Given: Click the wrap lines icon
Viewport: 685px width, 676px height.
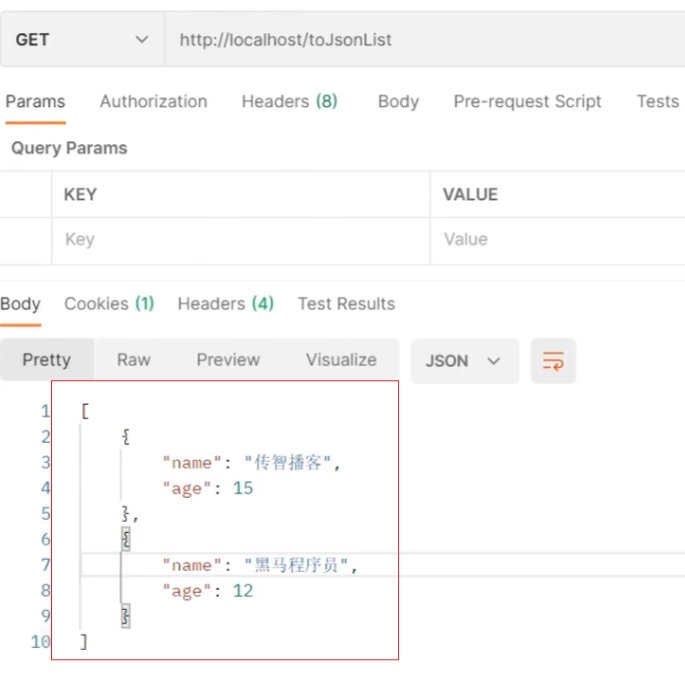Looking at the screenshot, I should pyautogui.click(x=553, y=361).
